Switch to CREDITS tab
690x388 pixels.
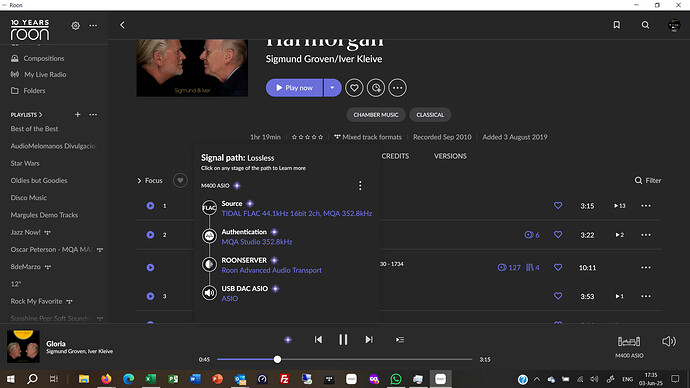point(395,156)
